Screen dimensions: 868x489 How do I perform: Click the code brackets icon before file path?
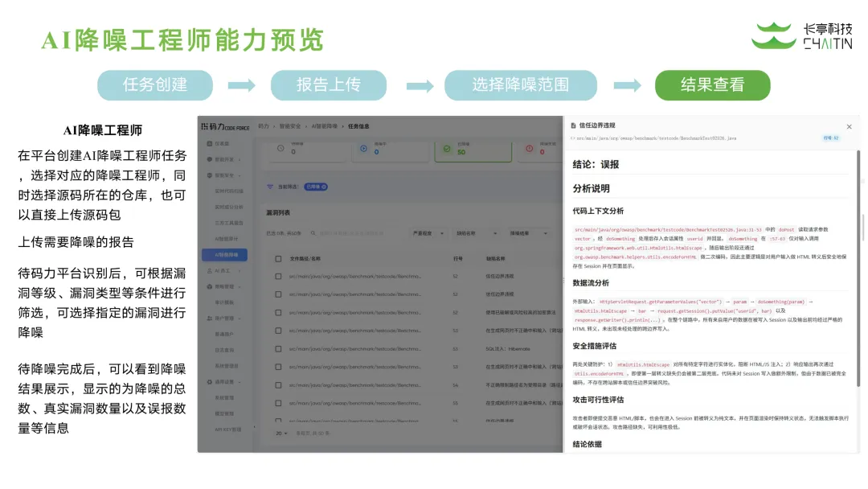coord(573,138)
